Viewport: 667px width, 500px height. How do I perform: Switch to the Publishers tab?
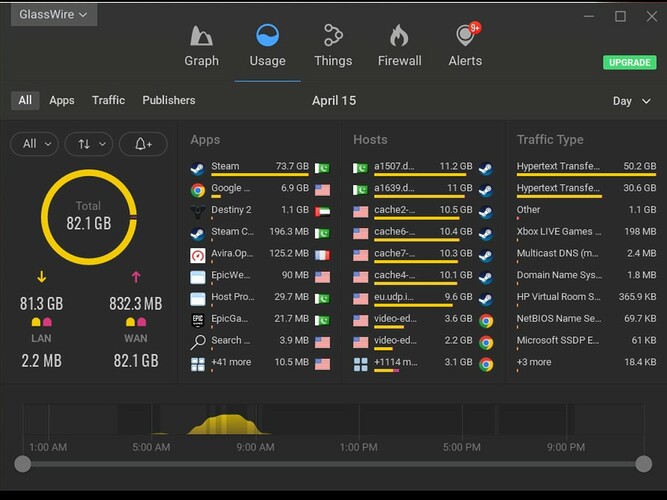coord(169,100)
